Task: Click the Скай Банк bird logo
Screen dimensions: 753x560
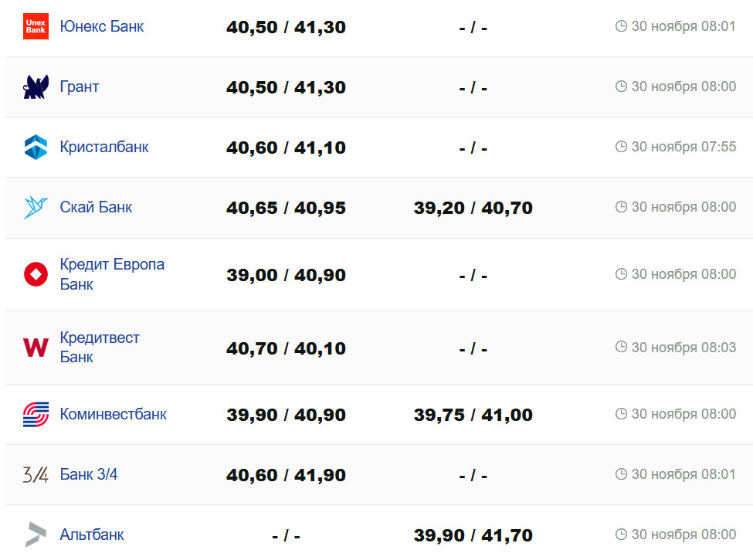Action: coord(36,208)
